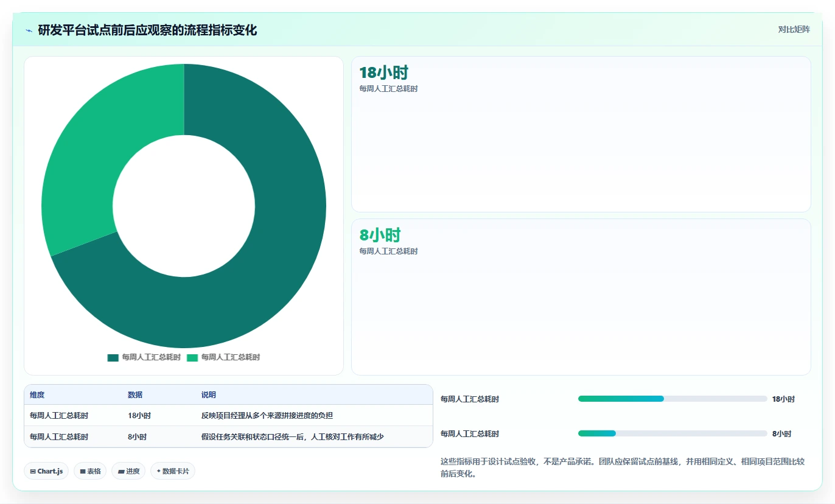
Task: Click the 8小时 value beside the progress bar
Action: (781, 434)
